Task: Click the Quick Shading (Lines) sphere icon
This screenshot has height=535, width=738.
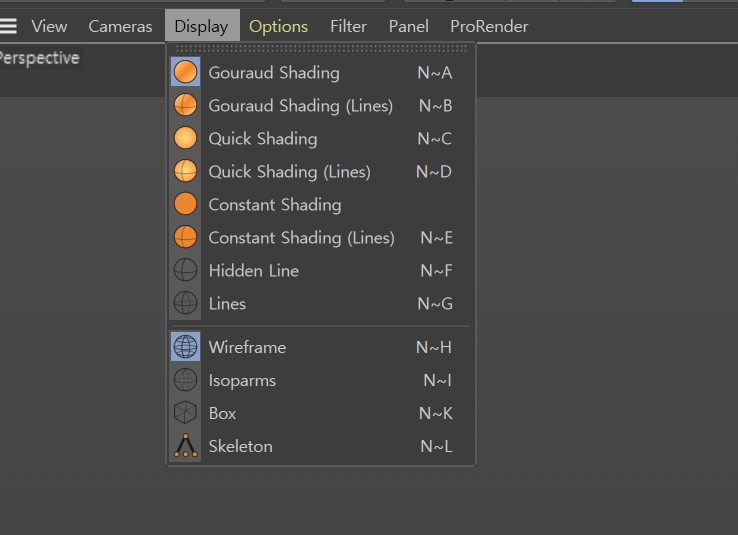Action: pyautogui.click(x=185, y=171)
